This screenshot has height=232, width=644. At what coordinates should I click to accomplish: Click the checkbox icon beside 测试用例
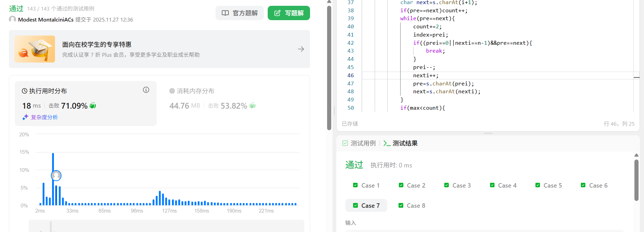345,143
